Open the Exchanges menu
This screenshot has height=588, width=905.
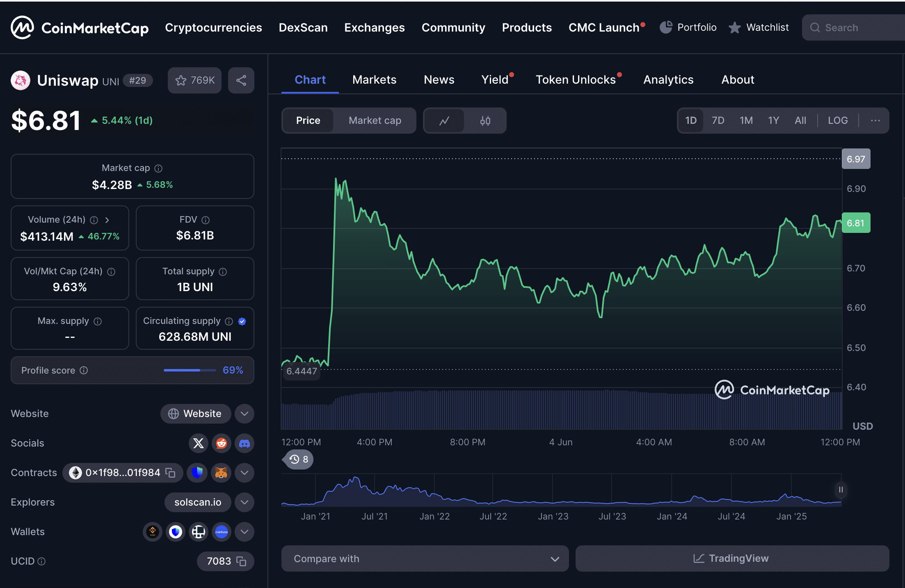pyautogui.click(x=374, y=27)
